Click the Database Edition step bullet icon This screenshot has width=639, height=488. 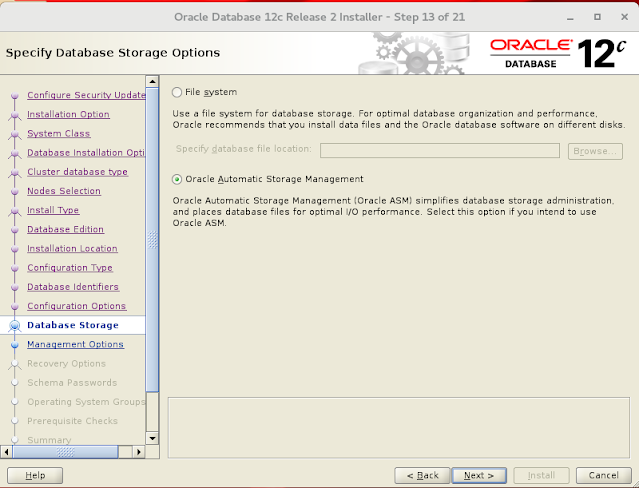[15, 230]
